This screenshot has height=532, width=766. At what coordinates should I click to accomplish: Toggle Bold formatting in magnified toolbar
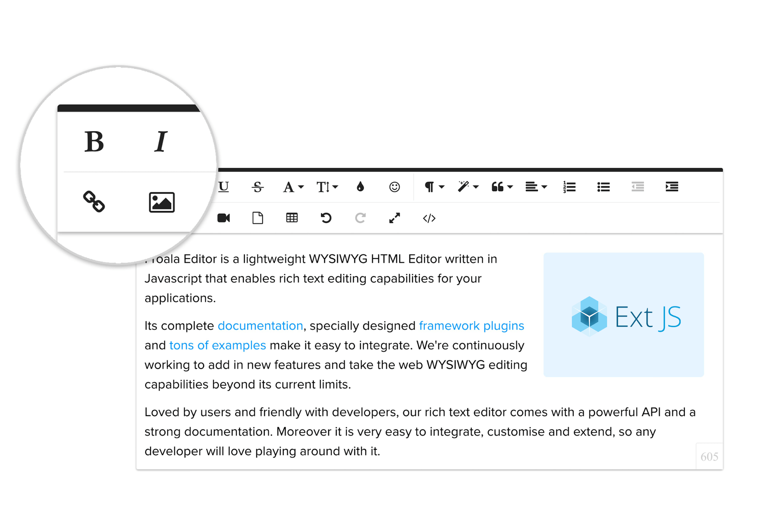94,141
